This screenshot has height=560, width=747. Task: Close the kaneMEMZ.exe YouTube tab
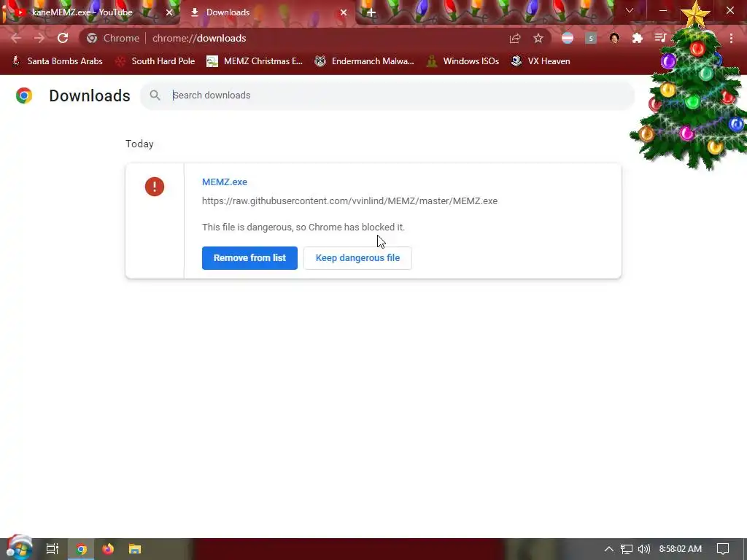169,12
